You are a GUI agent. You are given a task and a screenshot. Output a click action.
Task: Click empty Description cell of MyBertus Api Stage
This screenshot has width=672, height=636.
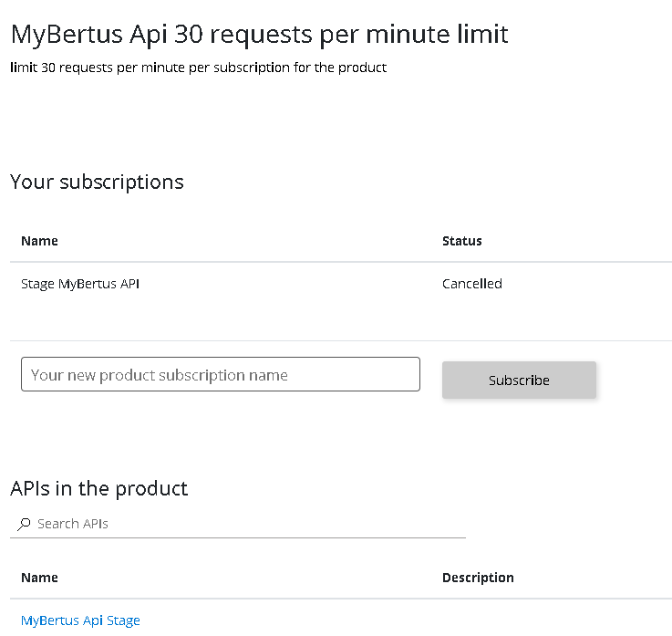pyautogui.click(x=547, y=620)
